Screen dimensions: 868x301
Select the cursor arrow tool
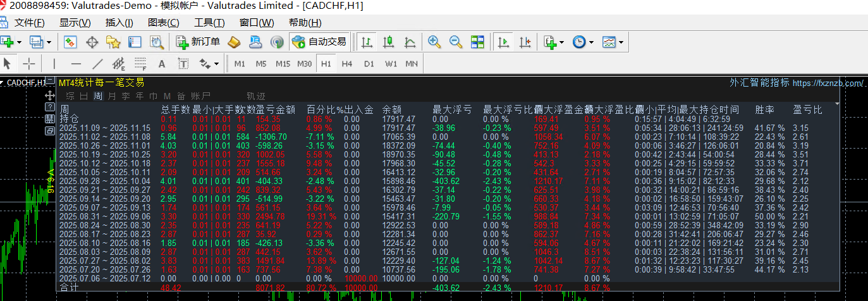(8, 63)
